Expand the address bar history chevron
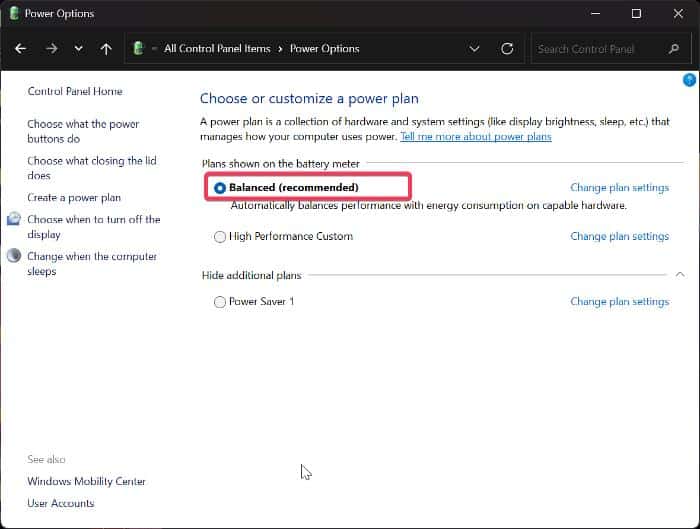 474,49
